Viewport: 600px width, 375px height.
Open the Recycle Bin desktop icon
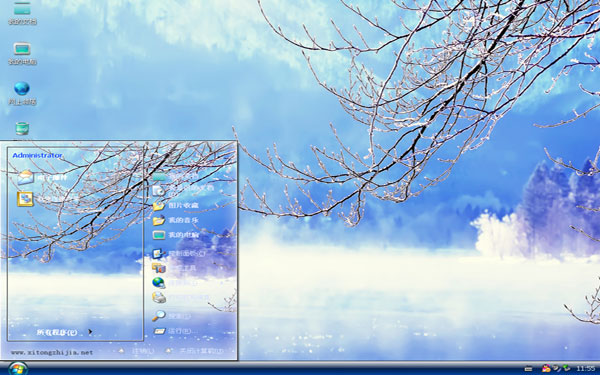[22, 129]
